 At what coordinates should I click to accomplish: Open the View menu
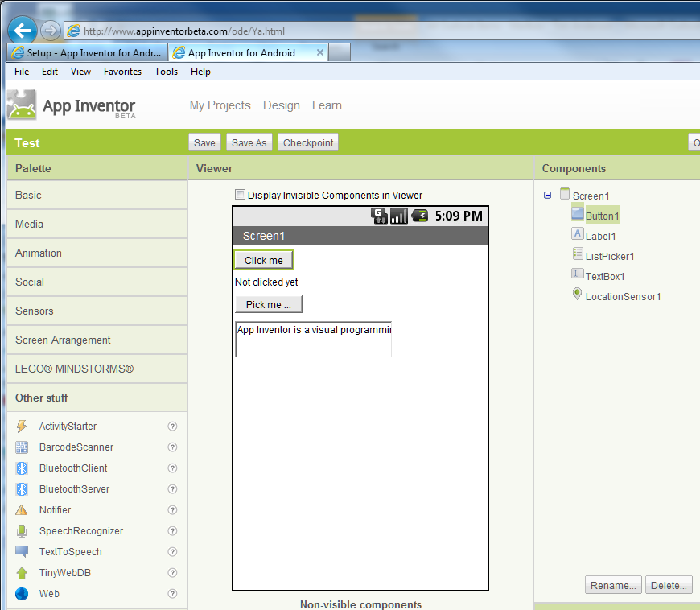pos(80,72)
